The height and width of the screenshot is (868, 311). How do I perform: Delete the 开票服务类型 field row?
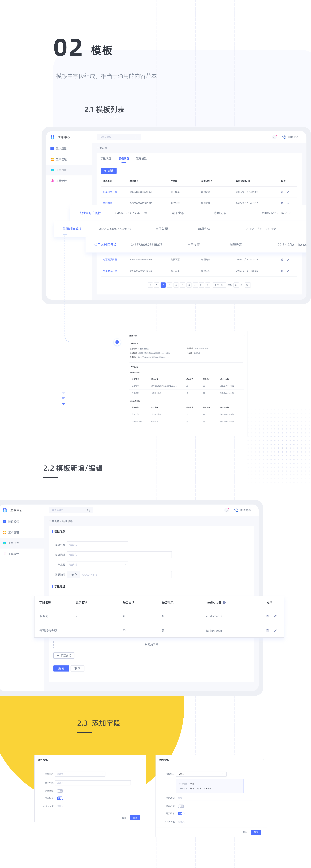coord(268,631)
